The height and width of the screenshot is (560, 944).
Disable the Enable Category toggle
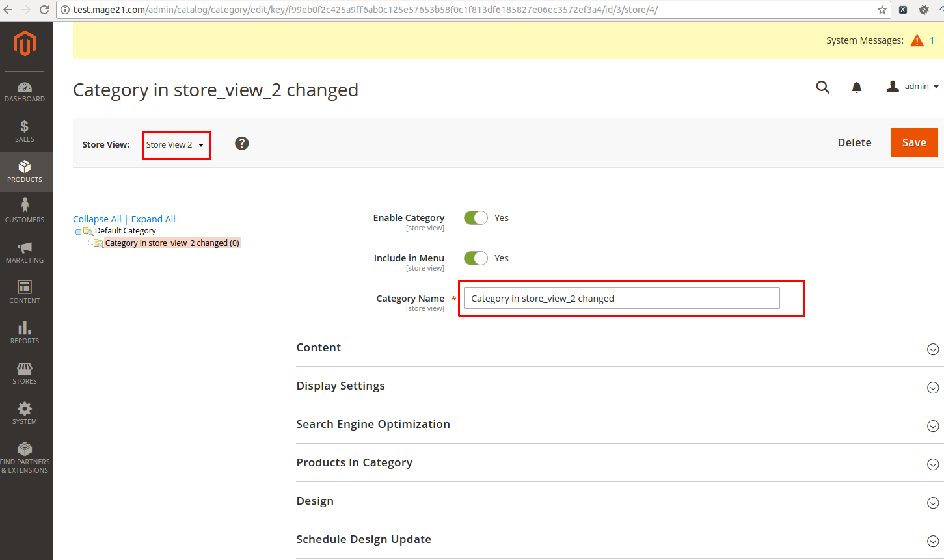[x=476, y=217]
